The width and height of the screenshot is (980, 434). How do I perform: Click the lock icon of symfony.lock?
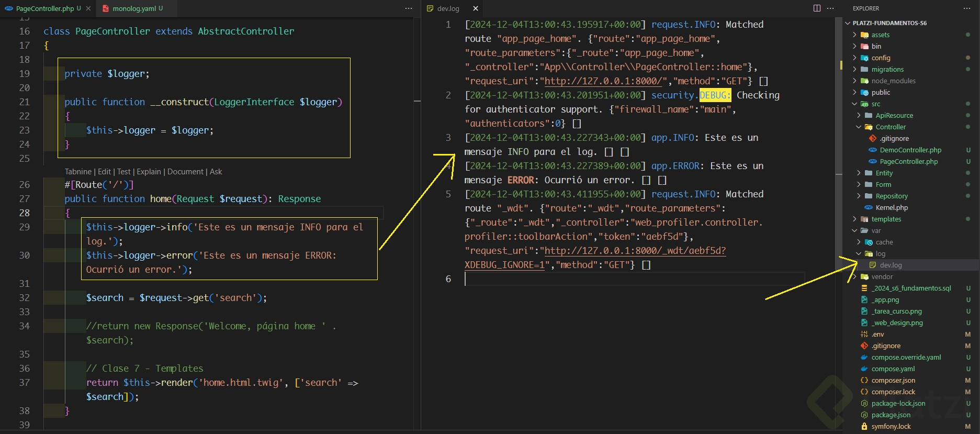[864, 427]
